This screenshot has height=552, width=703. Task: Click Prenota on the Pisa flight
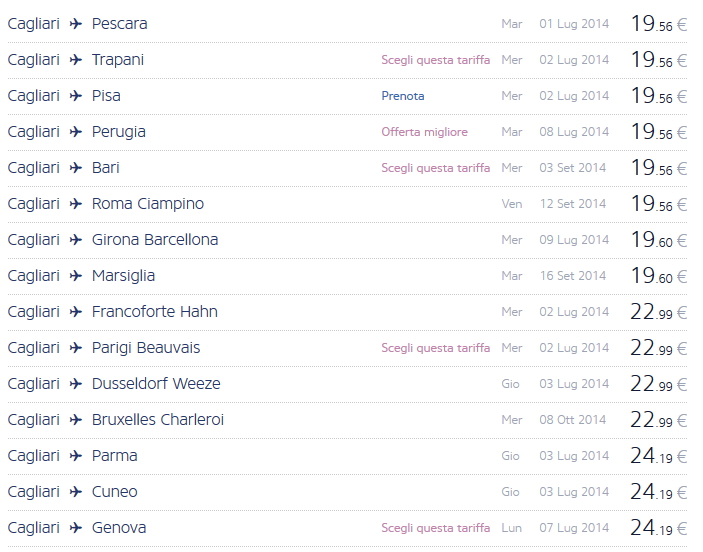click(x=402, y=96)
